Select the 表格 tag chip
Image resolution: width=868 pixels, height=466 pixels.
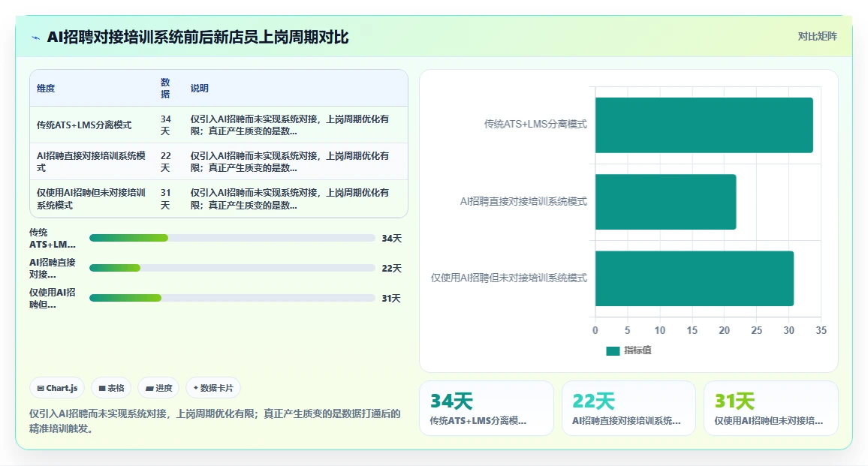coord(111,388)
